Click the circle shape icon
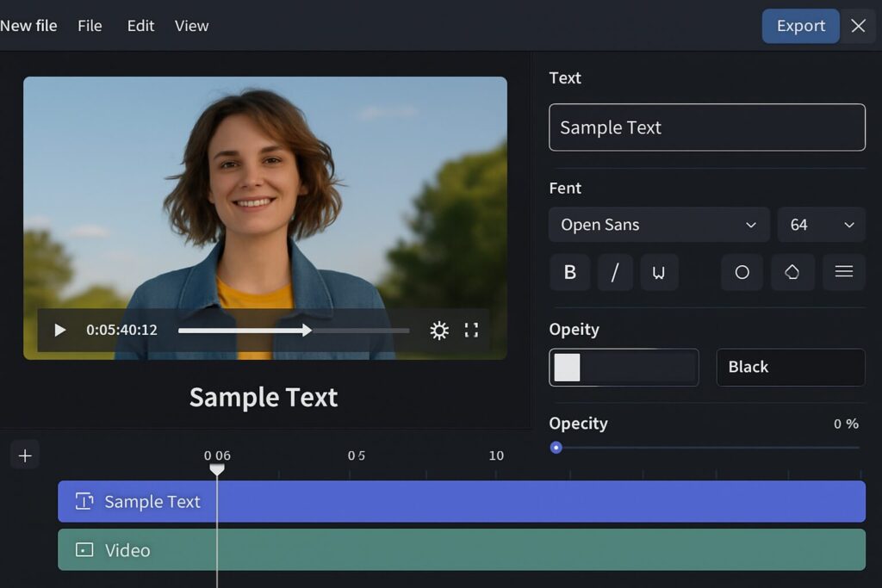This screenshot has width=882, height=588. pos(742,272)
